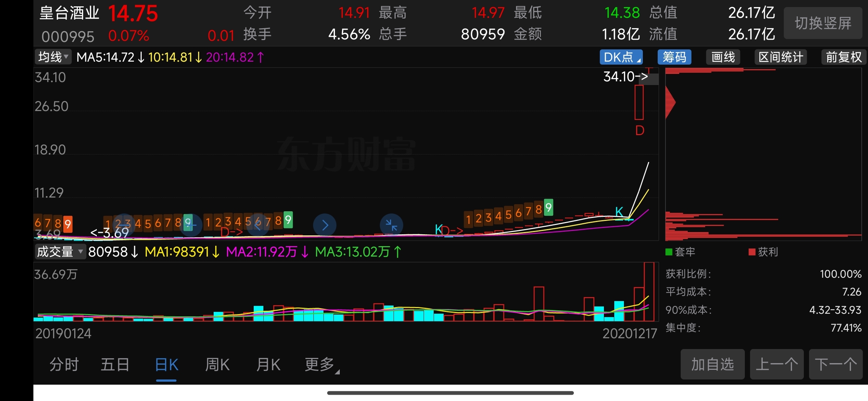868x401 pixels.
Task: Open the 成交量 indicator dropdown
Action: [x=60, y=252]
